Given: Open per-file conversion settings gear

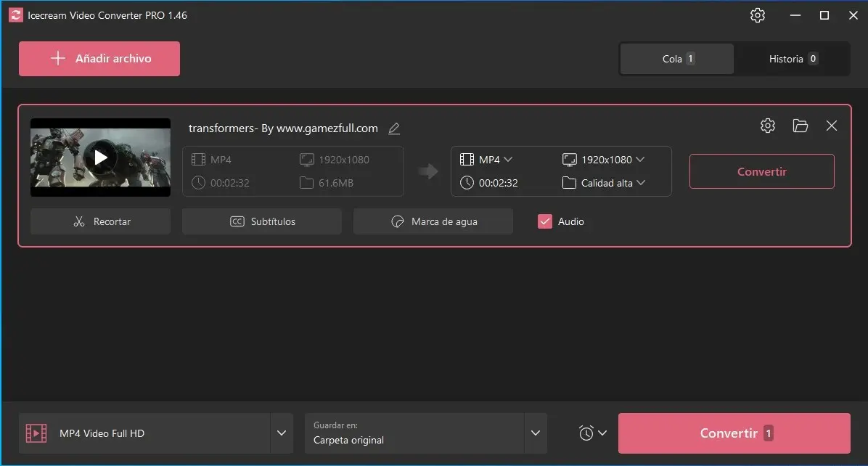Looking at the screenshot, I should click(768, 126).
